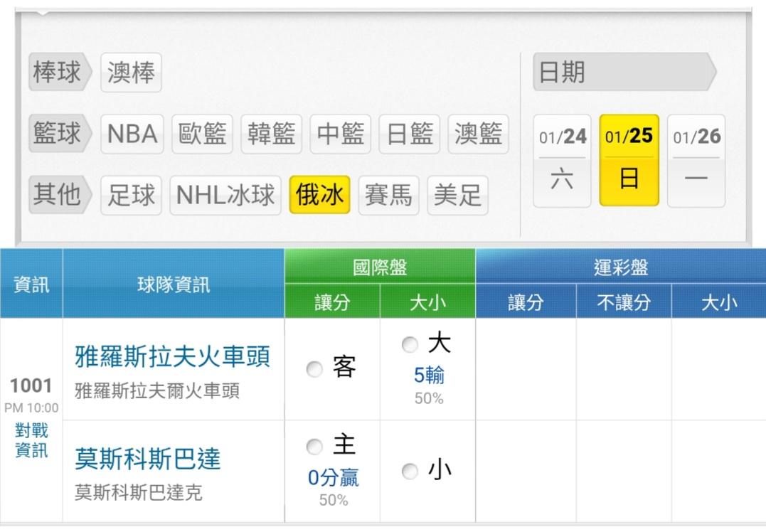Viewport: 766px width, 532px height.
Task: Open 雅羅斯拉夫火車頭 team page
Action: pos(172,356)
